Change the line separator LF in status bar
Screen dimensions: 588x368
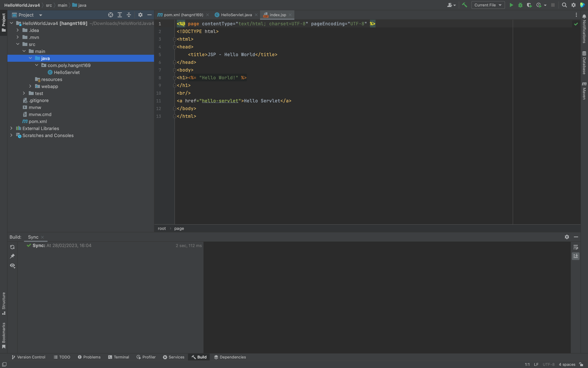pyautogui.click(x=536, y=364)
